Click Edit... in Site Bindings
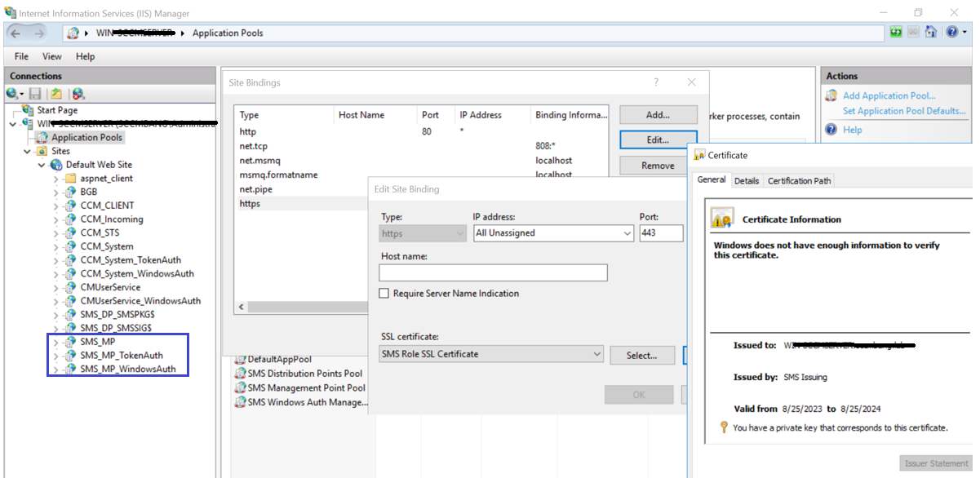 tap(658, 140)
